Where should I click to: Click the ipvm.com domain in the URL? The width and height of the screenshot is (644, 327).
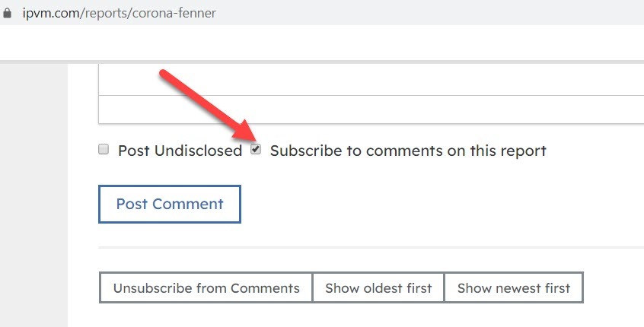coord(51,13)
